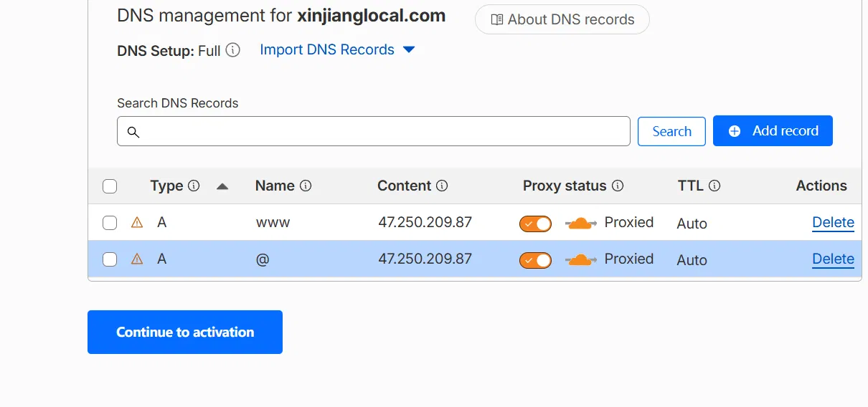Turn off proxy toggle for @ record
Image resolution: width=868 pixels, height=407 pixels.
pyautogui.click(x=535, y=260)
